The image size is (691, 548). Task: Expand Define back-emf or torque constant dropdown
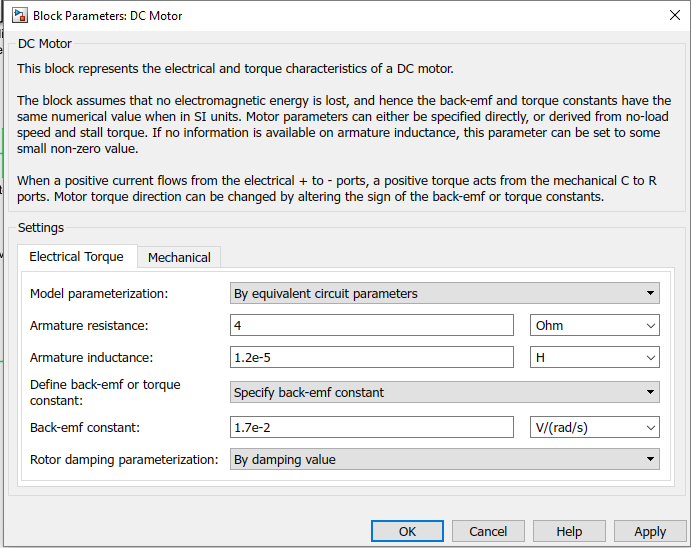point(444,392)
